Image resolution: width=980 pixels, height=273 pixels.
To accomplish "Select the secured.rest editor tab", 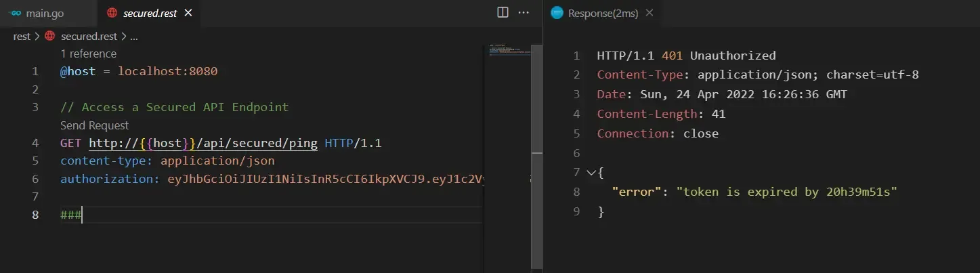I will click(149, 13).
